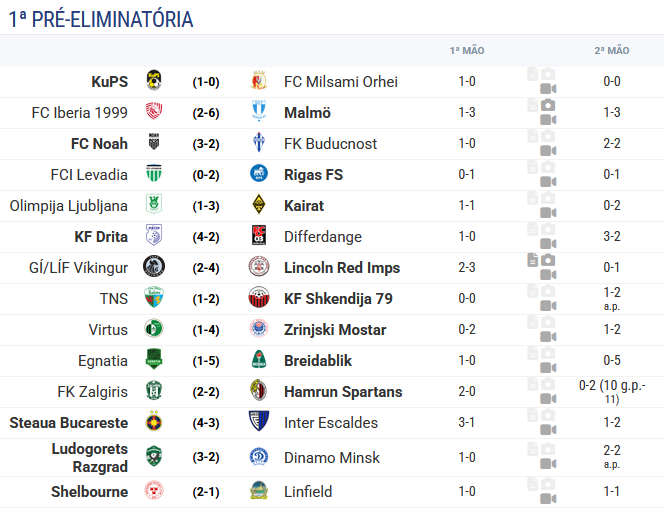Open the Hamrun Spartans team page

pos(343,392)
